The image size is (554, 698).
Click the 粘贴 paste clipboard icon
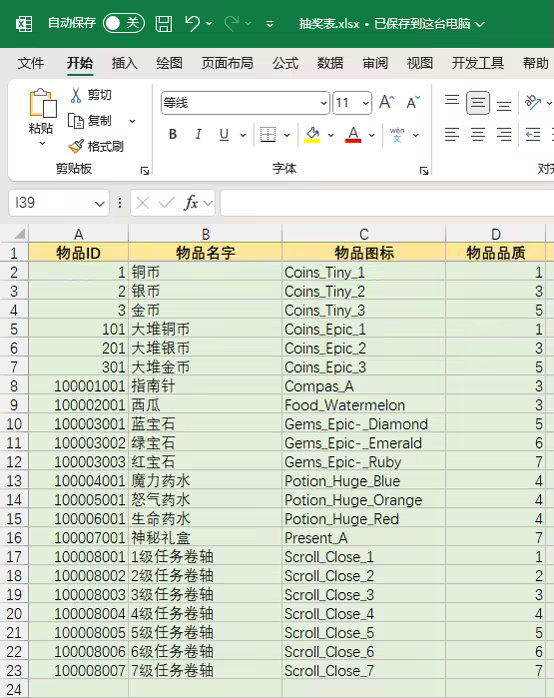tap(43, 103)
